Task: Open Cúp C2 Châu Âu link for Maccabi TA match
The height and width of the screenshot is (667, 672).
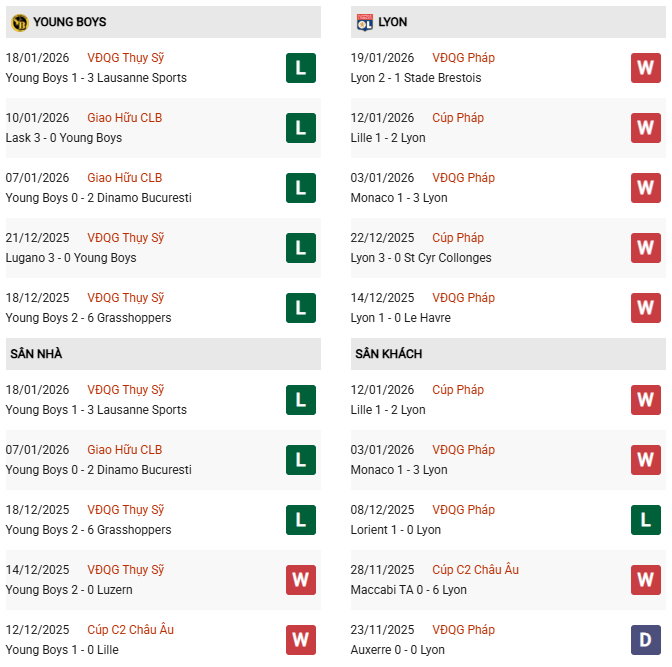Action: [x=475, y=570]
